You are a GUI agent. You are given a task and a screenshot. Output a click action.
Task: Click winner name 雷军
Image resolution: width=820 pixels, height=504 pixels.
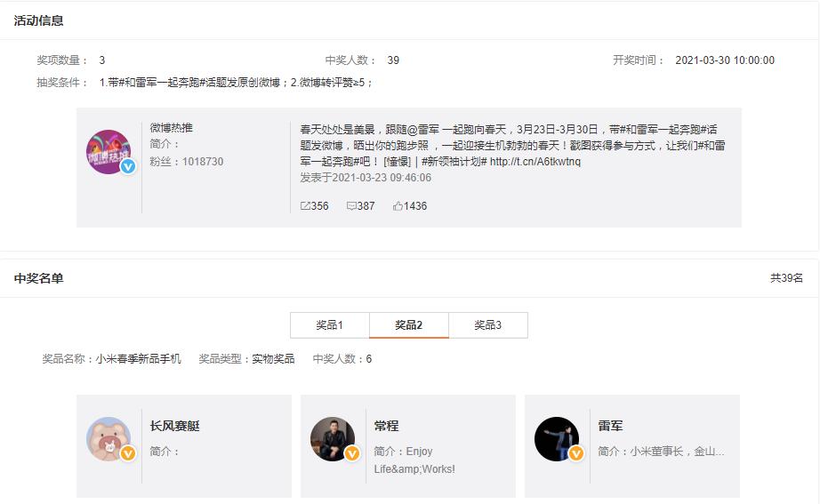[610, 426]
